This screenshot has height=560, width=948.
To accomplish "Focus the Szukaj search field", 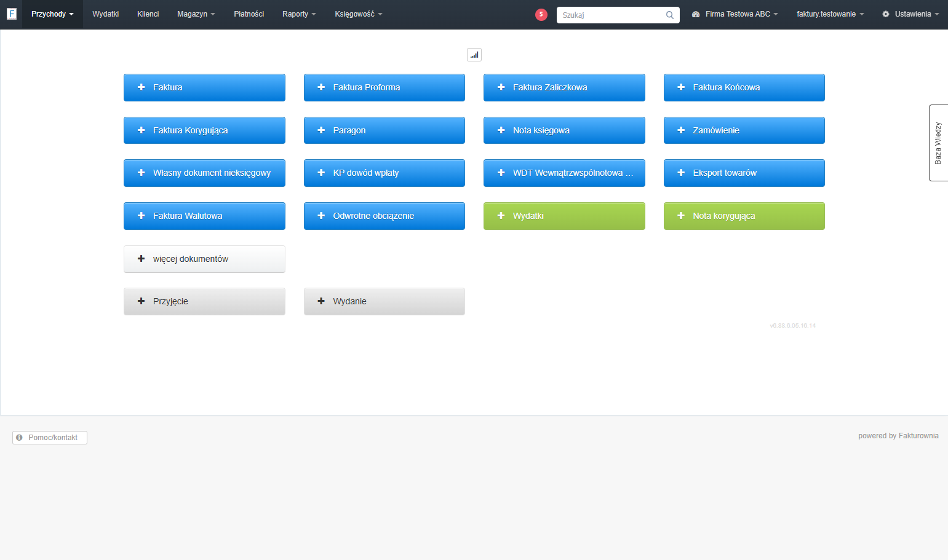I will [x=618, y=15].
